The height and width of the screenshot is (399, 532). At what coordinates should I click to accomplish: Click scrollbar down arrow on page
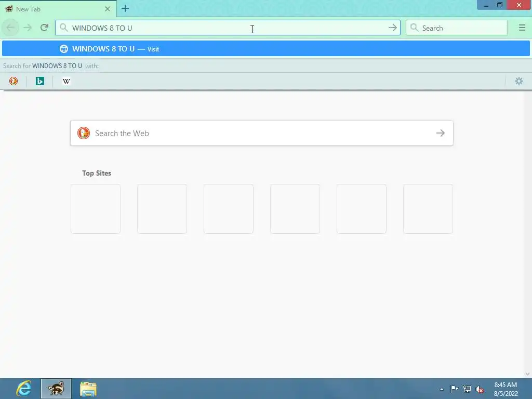[x=527, y=374]
